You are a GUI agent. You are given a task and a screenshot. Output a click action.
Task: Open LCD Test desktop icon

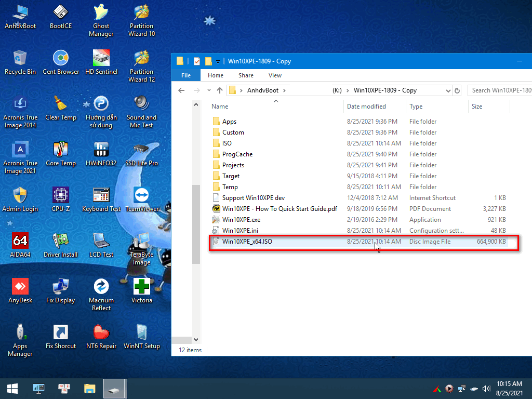[x=101, y=246]
